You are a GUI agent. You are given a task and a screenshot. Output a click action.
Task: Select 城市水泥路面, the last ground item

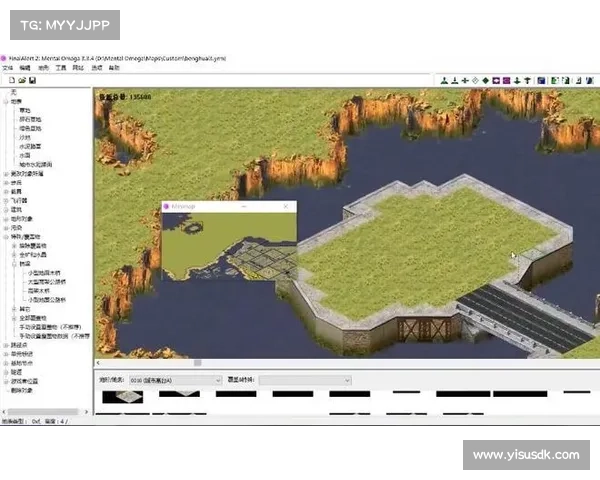click(x=36, y=165)
